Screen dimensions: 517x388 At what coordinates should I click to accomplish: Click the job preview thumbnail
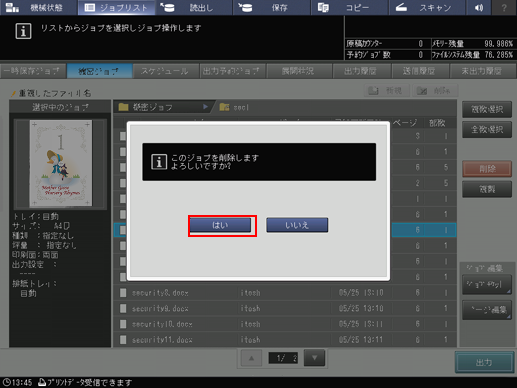[x=61, y=163]
